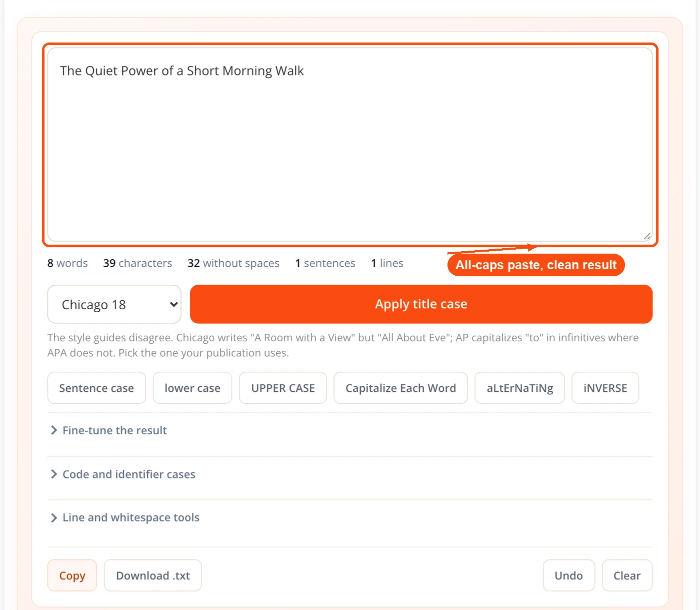Convert text to UPPER CASE
Image resolution: width=700 pixels, height=610 pixels.
[x=283, y=388]
